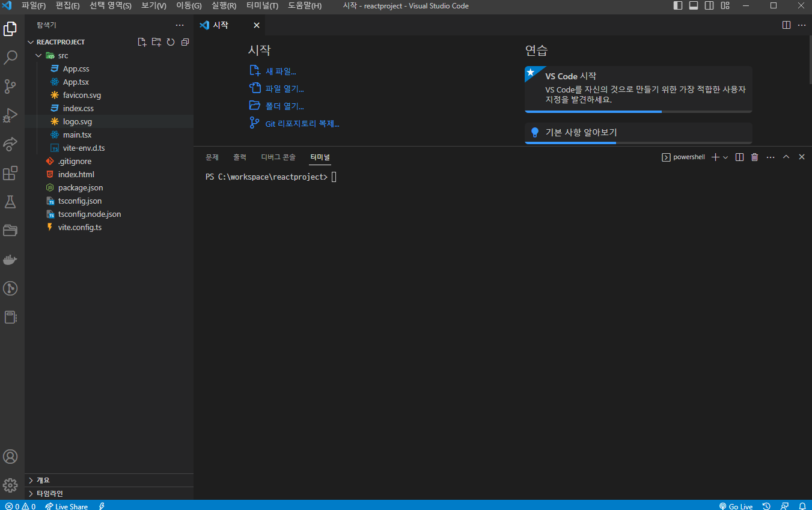Open editor More Actions ellipsis

[x=802, y=25]
